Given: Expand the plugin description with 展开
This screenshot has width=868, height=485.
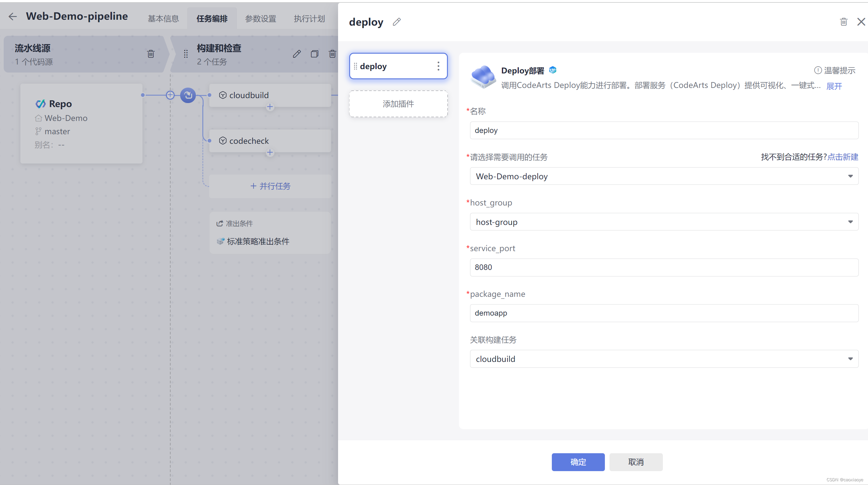Looking at the screenshot, I should click(834, 86).
